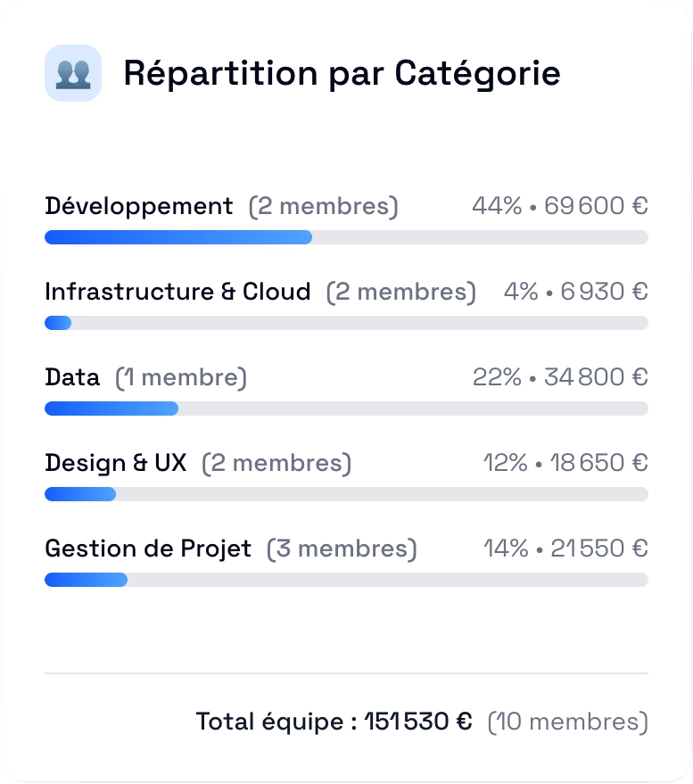
Task: Click the 22% • 34 800 € value
Action: click(x=560, y=377)
